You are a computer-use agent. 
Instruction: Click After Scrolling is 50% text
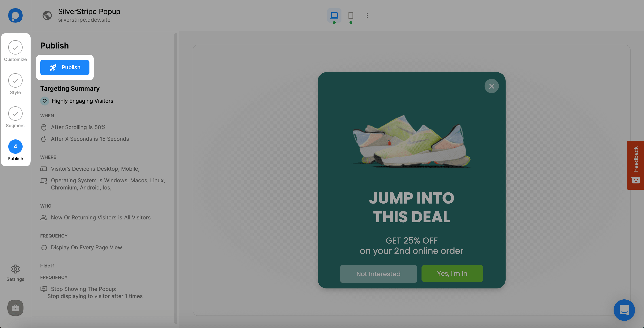(78, 127)
